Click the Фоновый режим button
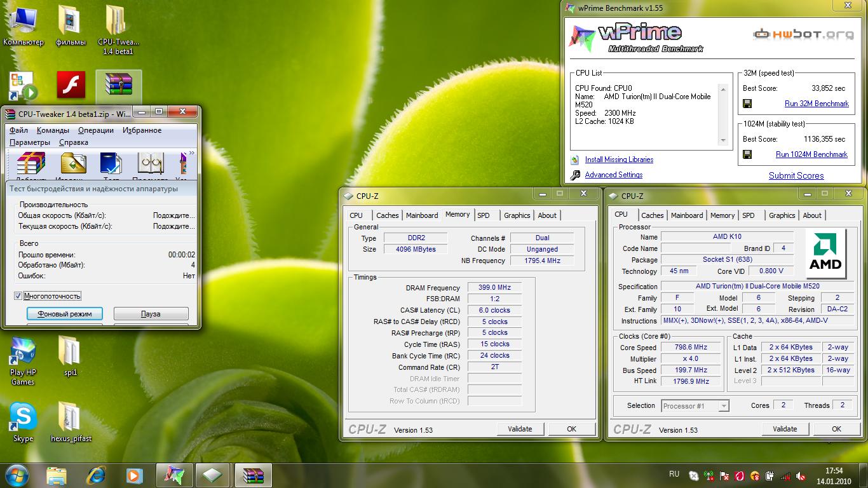Image resolution: width=868 pixels, height=488 pixels. coord(65,314)
